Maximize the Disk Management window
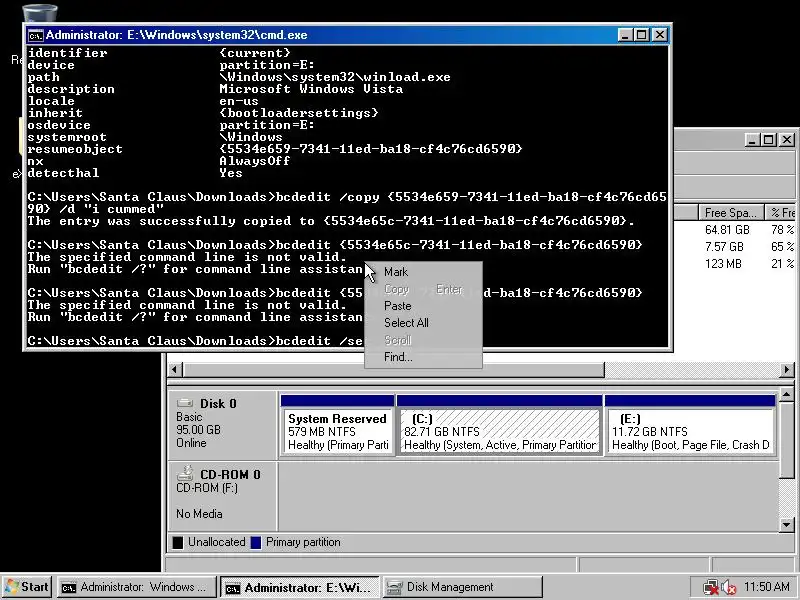 pyautogui.click(x=768, y=139)
